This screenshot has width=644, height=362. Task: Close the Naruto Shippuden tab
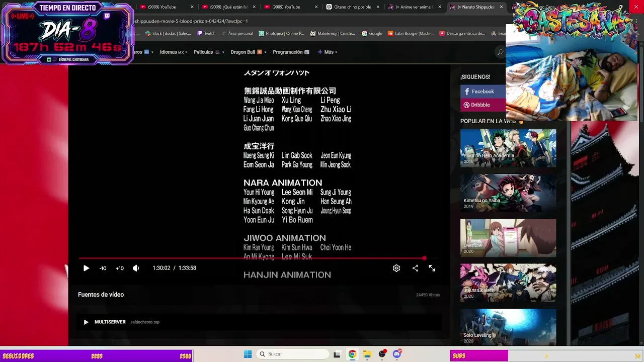click(x=502, y=7)
